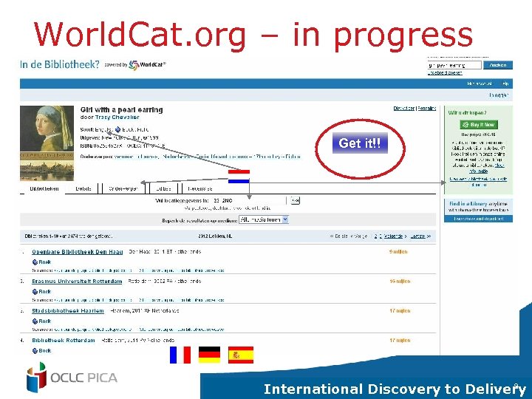Click the In de Bibliotheek? heading link
This screenshot has height=399, width=532.
point(60,64)
